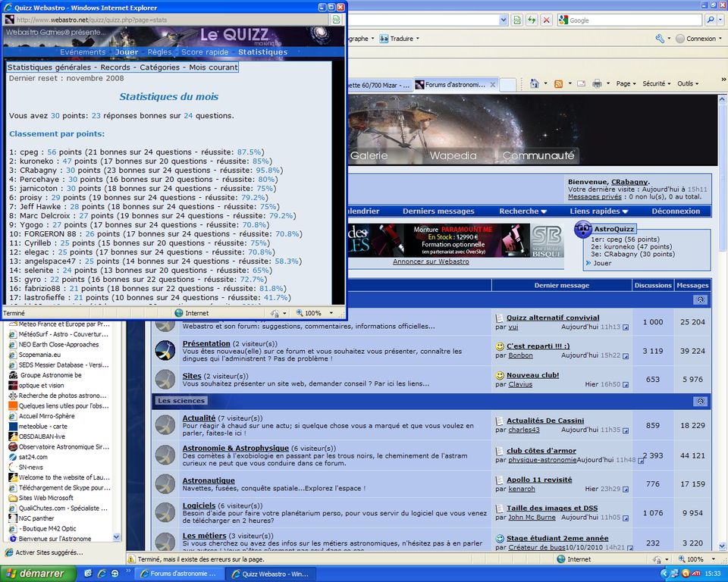Click Jouer link in AstroQuizz widget
The width and height of the screenshot is (728, 582).
[602, 263]
